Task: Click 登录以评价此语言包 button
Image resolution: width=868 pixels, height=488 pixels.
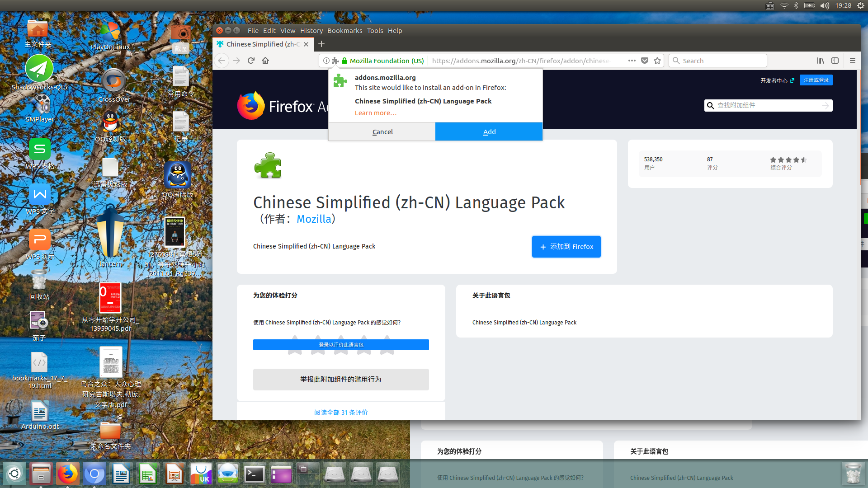Action: coord(341,345)
